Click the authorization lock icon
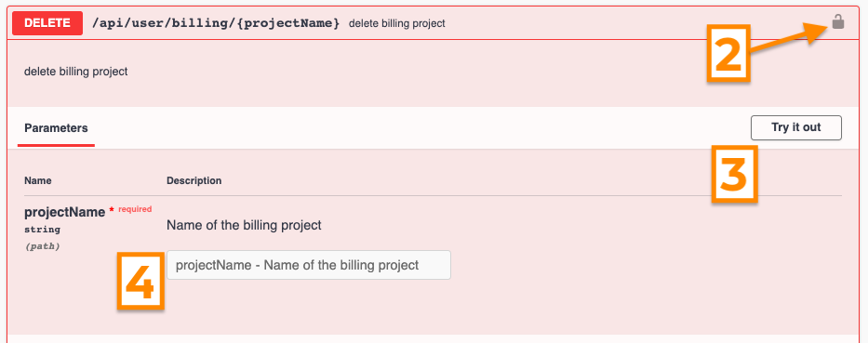The height and width of the screenshot is (343, 868). pos(838,22)
